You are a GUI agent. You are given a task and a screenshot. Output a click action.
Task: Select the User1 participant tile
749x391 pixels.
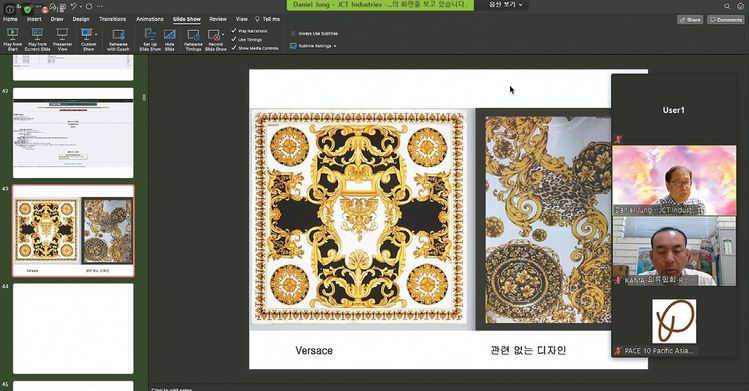674,110
